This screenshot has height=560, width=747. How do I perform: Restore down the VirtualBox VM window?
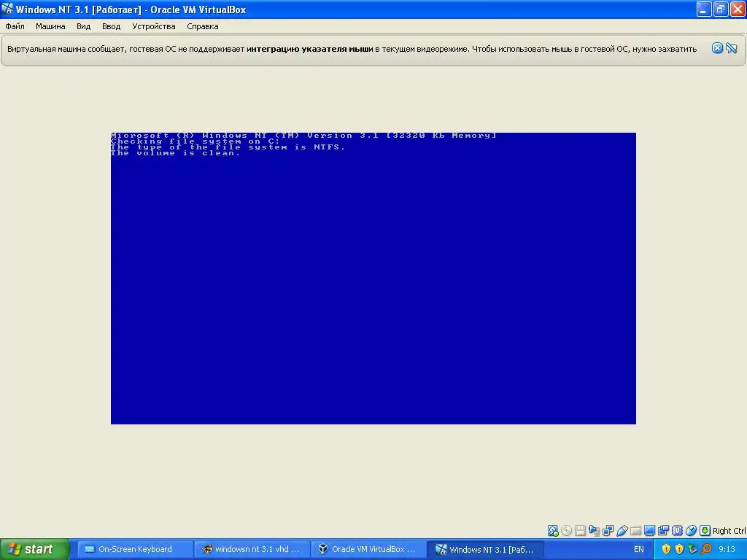click(x=720, y=9)
